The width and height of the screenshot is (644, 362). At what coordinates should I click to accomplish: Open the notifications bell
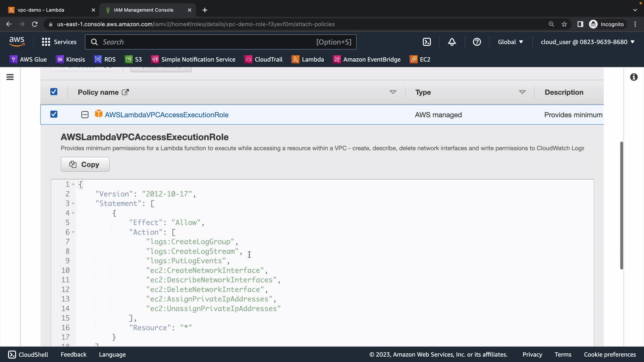coord(452,42)
